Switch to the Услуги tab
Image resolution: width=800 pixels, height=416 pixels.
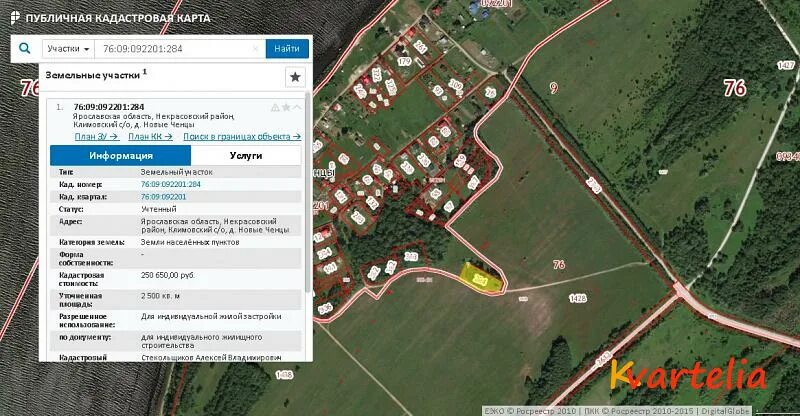click(246, 156)
